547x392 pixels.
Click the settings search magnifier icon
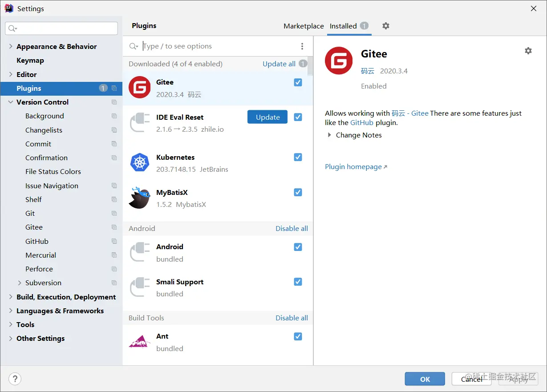[x=12, y=28]
